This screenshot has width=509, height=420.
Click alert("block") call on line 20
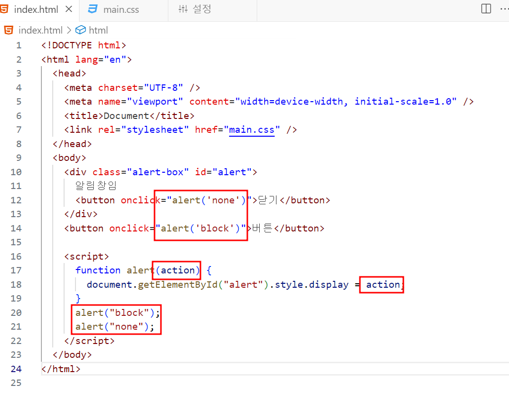[x=117, y=313]
